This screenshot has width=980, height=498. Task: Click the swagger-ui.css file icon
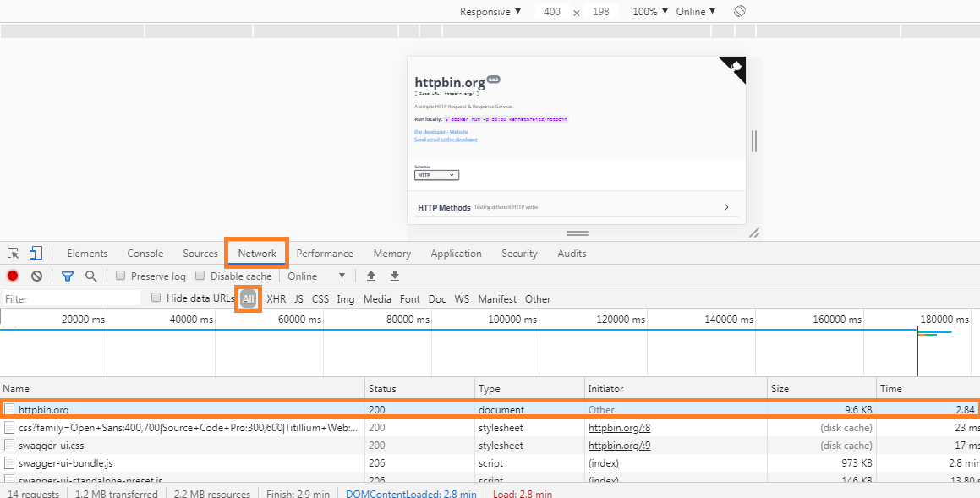(9, 446)
